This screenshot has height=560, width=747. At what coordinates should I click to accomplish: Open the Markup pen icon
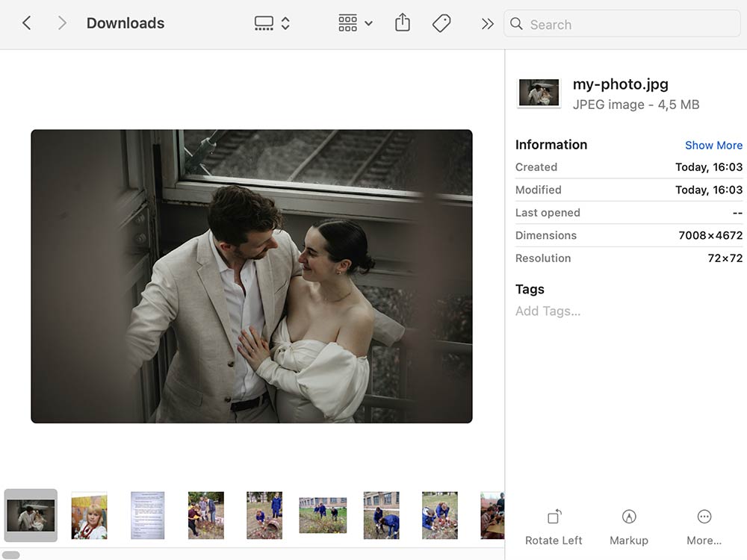(629, 517)
